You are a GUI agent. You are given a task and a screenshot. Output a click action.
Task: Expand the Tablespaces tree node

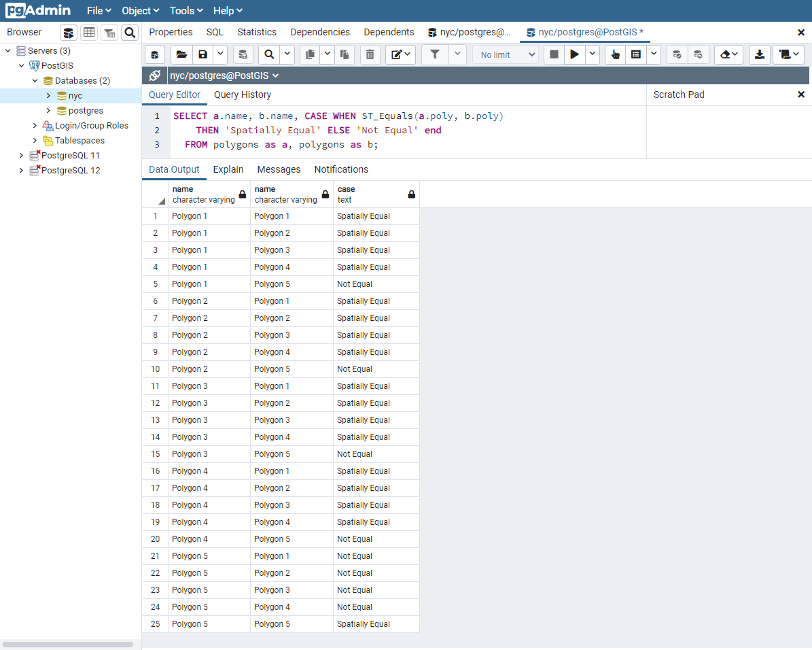tap(35, 141)
